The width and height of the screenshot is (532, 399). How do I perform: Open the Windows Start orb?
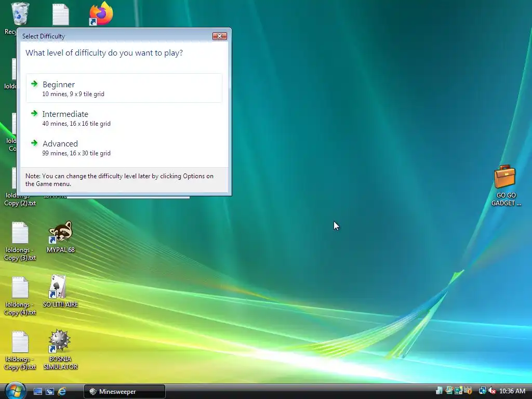coord(15,391)
